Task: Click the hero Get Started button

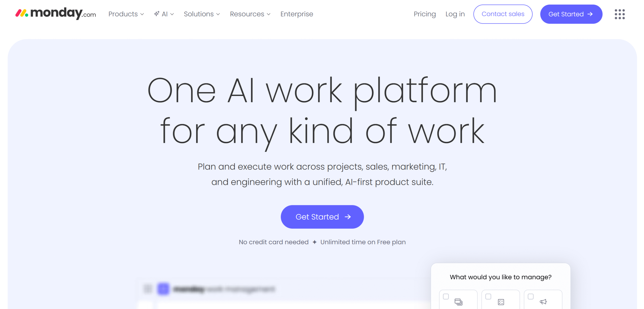Action: [x=322, y=217]
